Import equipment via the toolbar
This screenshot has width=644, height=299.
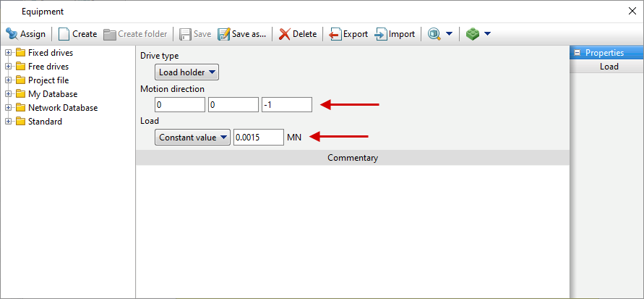point(395,34)
